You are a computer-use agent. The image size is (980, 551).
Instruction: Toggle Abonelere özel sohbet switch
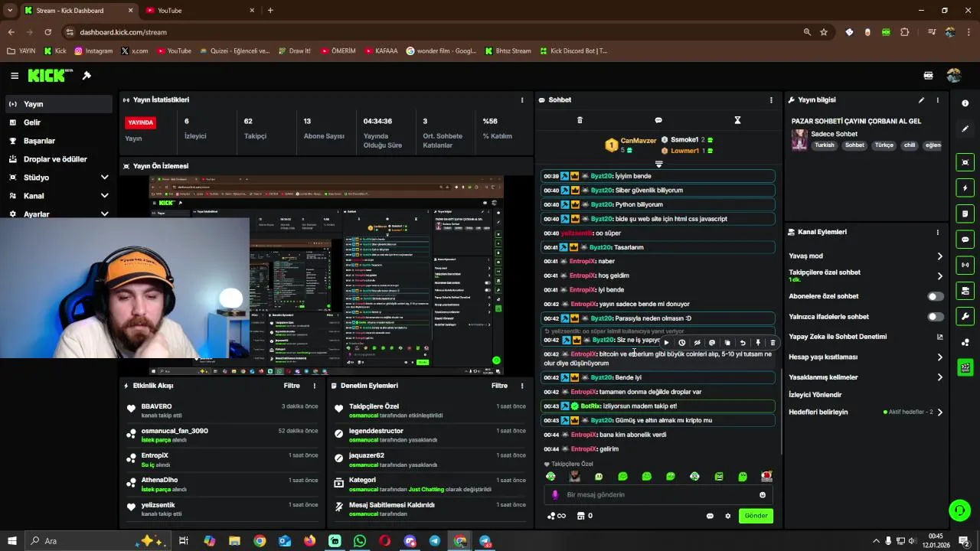tap(935, 296)
